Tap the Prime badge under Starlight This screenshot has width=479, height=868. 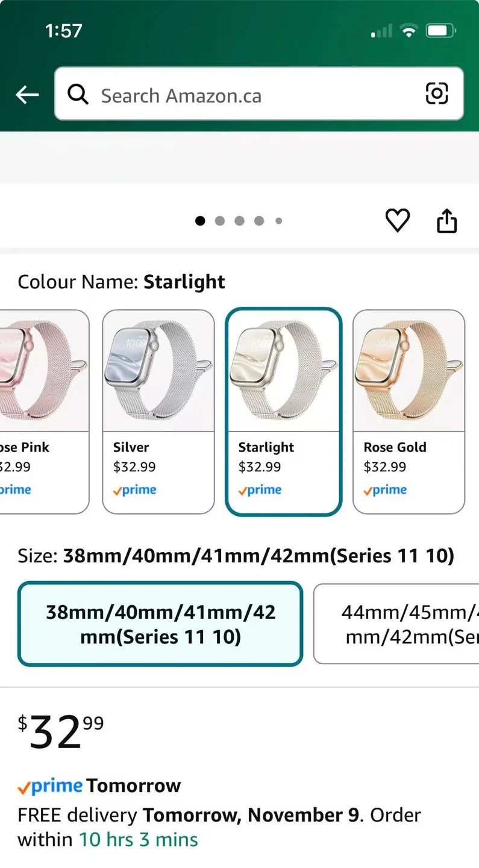pyautogui.click(x=260, y=489)
